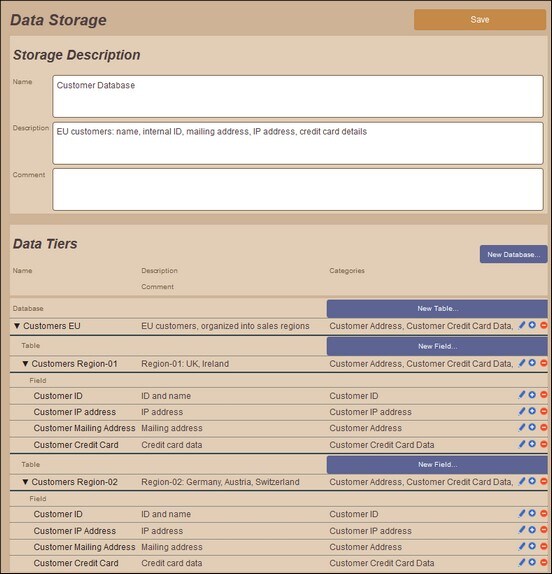Remove Customer Mailing Address field in Region-01
552x574 pixels.
pyautogui.click(x=544, y=427)
